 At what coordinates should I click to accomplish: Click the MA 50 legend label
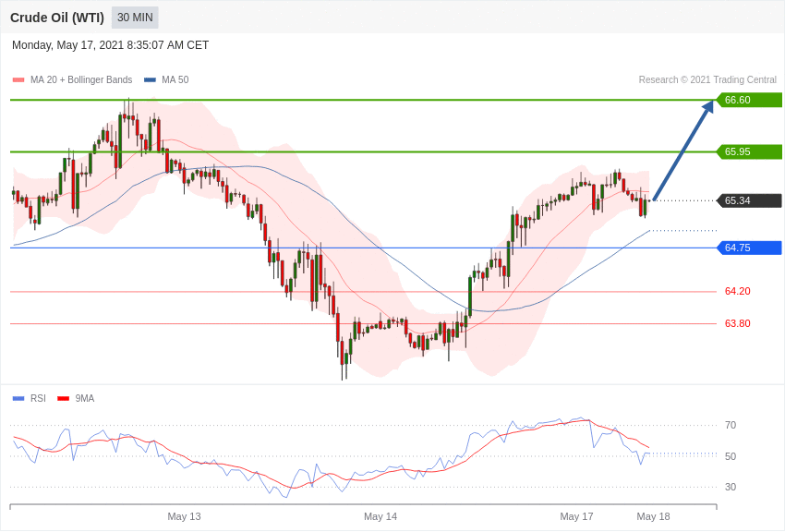175,79
